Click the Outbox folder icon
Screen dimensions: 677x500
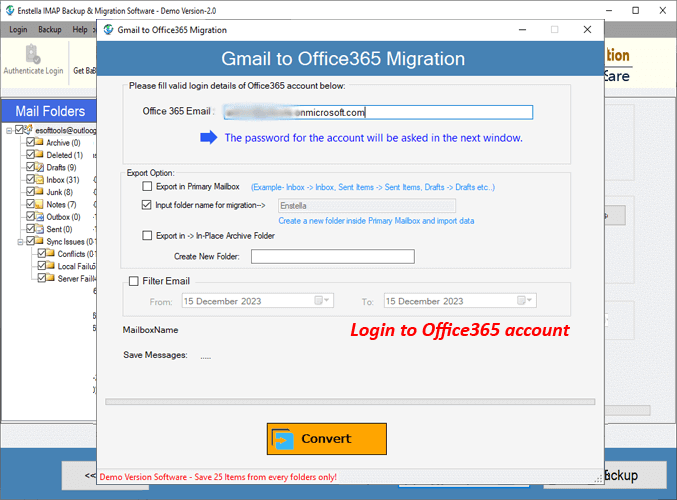[x=39, y=217]
